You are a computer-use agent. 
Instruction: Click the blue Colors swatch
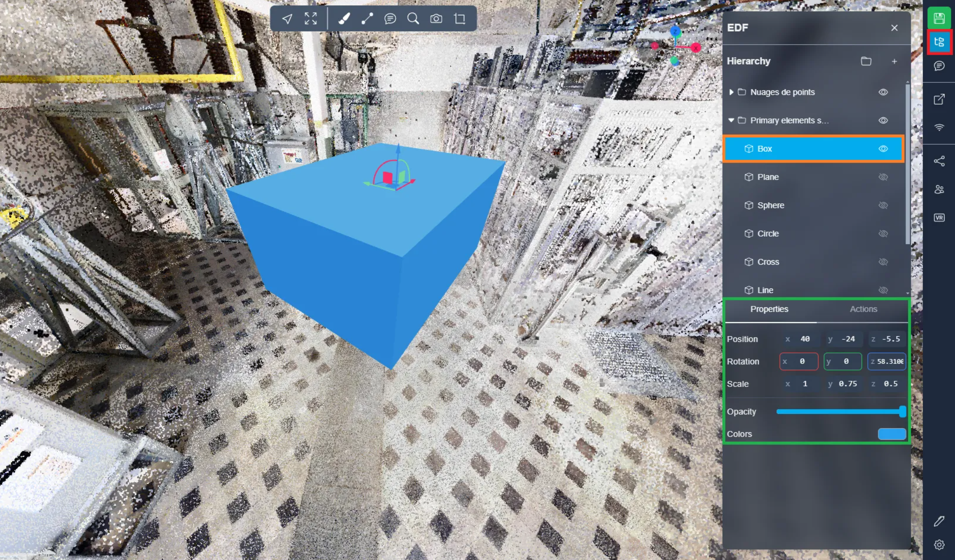point(891,434)
